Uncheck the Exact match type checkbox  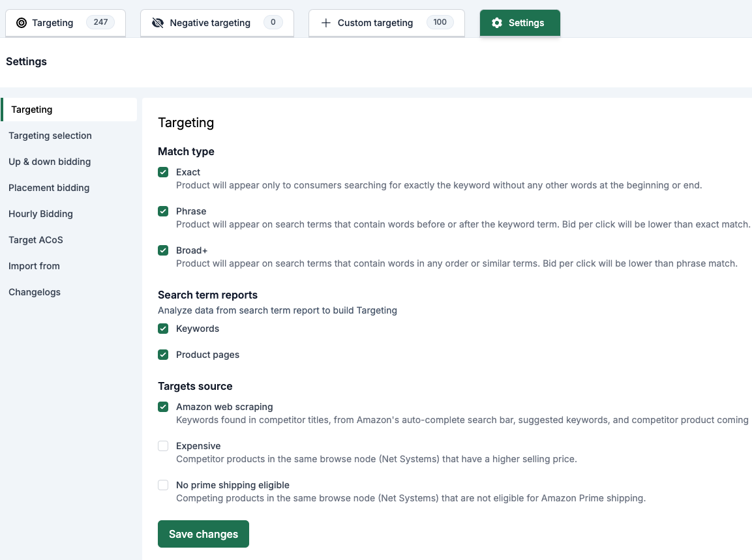(x=163, y=172)
